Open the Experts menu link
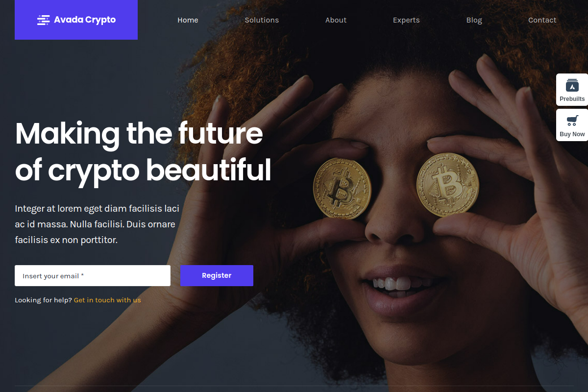This screenshot has width=588, height=392. pos(406,20)
